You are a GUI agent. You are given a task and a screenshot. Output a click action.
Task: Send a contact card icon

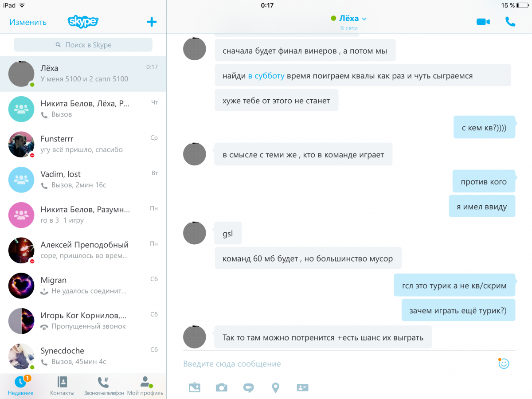pos(303,387)
